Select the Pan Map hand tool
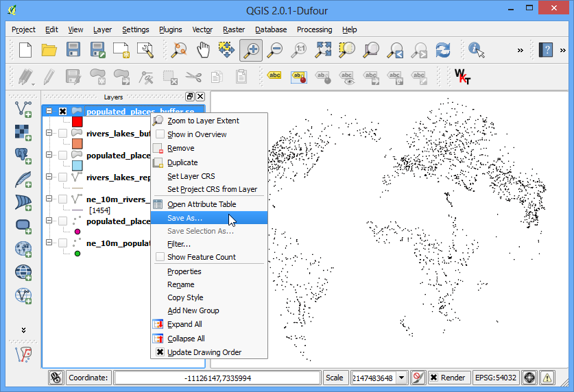 pos(203,50)
